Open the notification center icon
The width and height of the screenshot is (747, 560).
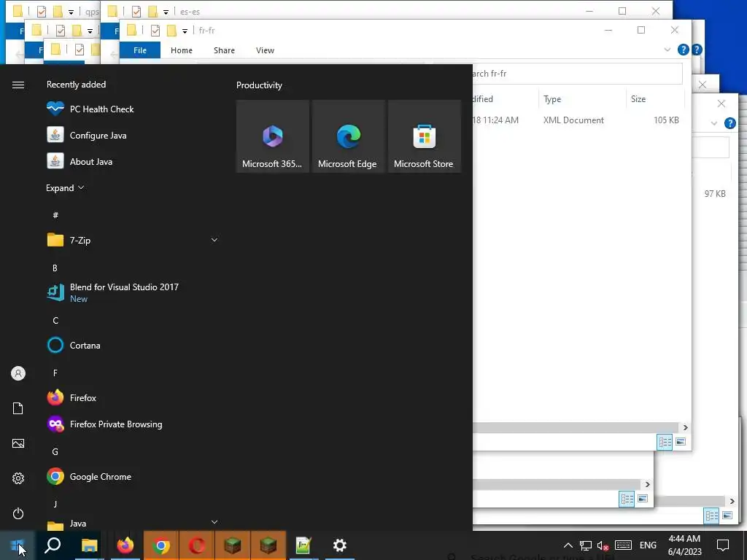[x=723, y=545]
